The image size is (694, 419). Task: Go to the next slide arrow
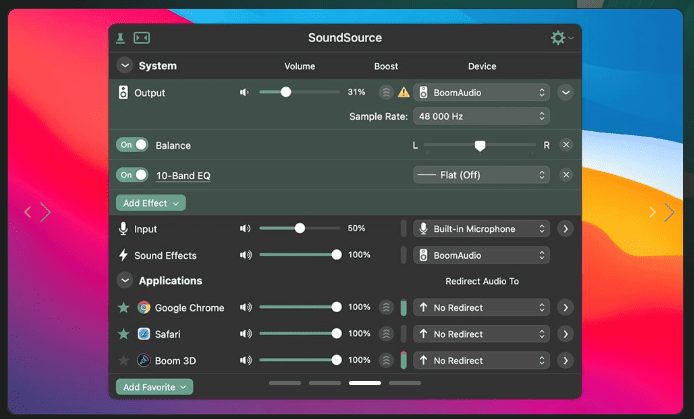[662, 212]
